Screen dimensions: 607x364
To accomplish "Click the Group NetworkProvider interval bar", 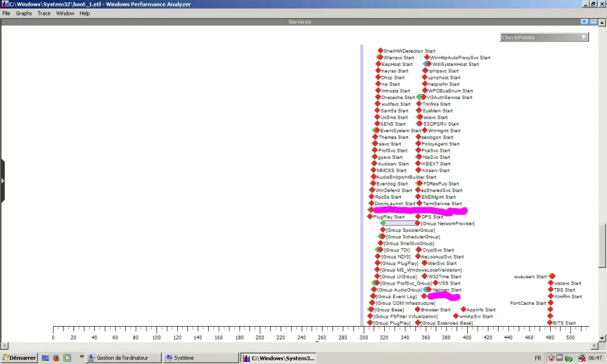I will (400, 223).
